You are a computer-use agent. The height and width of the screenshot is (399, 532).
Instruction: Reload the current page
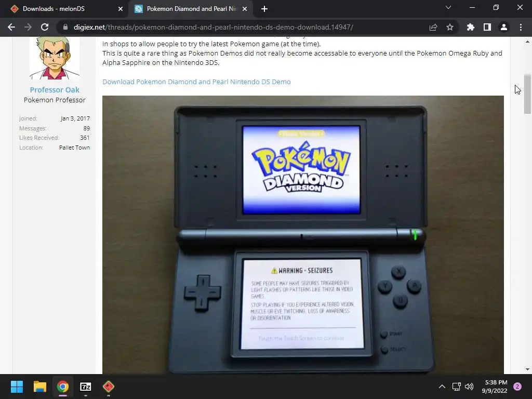coord(45,27)
